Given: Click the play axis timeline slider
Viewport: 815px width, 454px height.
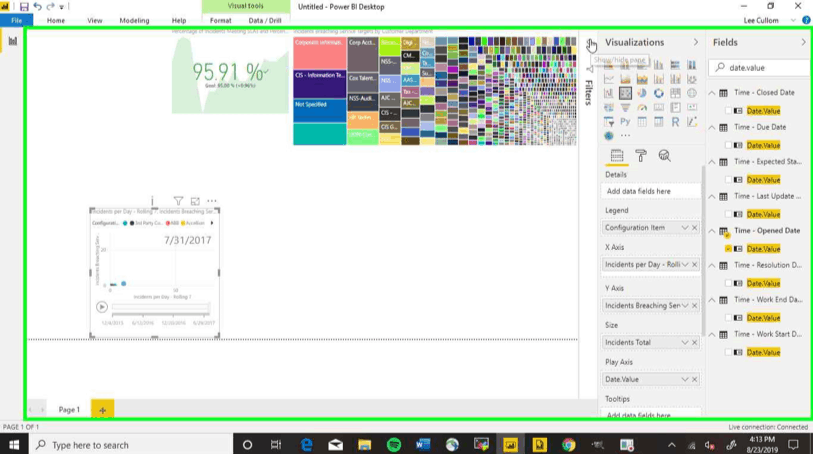Looking at the screenshot, I should 160,307.
